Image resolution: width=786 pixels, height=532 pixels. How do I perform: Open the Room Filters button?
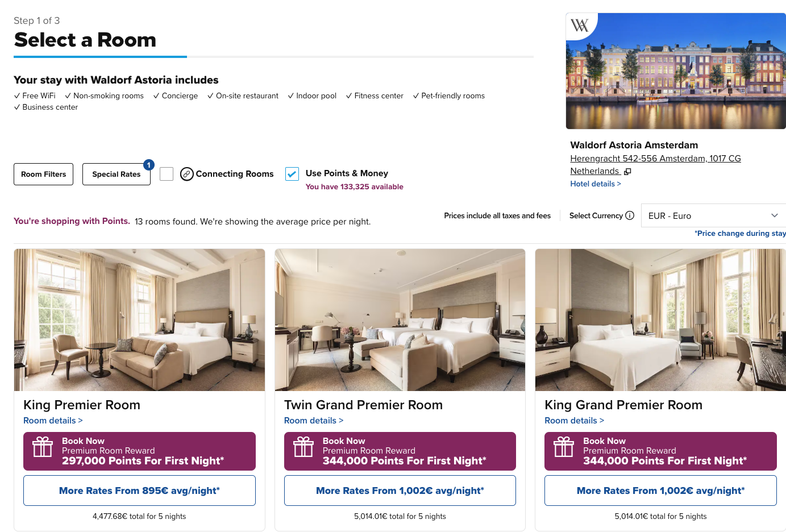(x=43, y=174)
